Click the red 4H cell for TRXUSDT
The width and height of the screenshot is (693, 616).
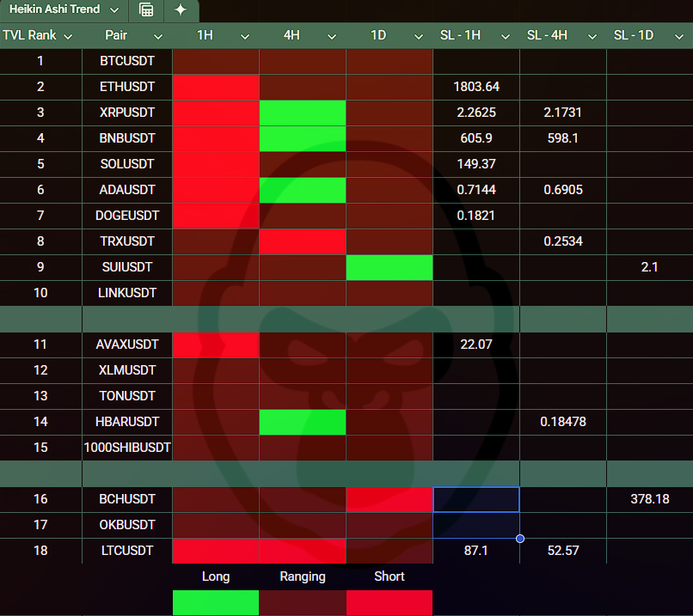(303, 241)
